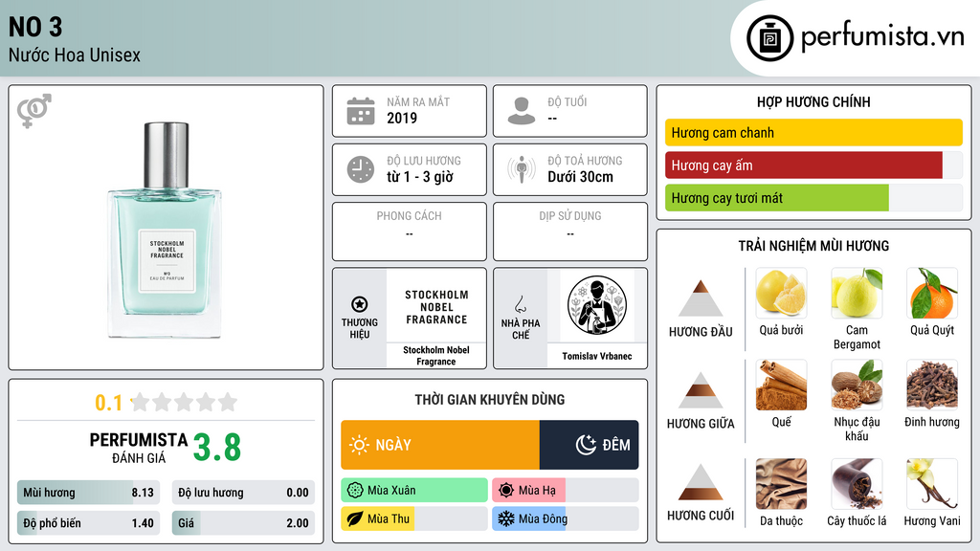Click the launch year value 2019

[x=402, y=118]
